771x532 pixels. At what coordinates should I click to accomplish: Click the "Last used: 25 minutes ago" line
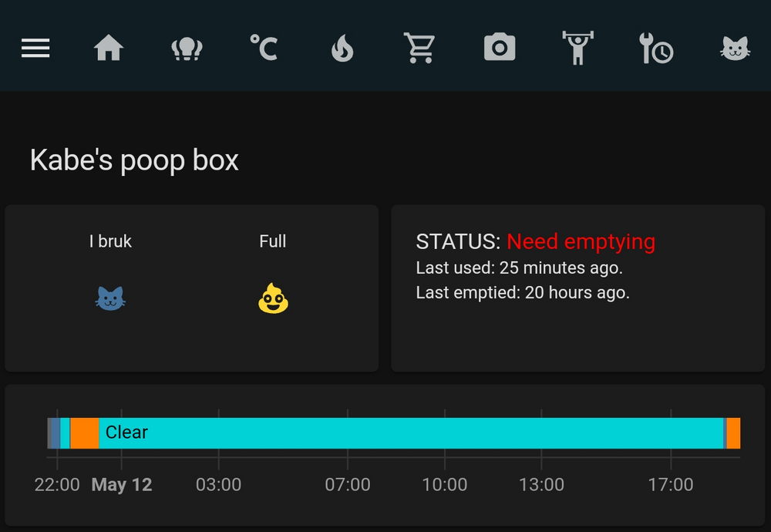[519, 268]
